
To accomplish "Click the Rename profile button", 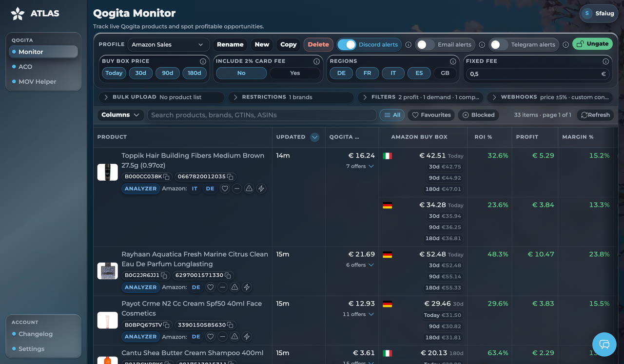I will (x=230, y=44).
